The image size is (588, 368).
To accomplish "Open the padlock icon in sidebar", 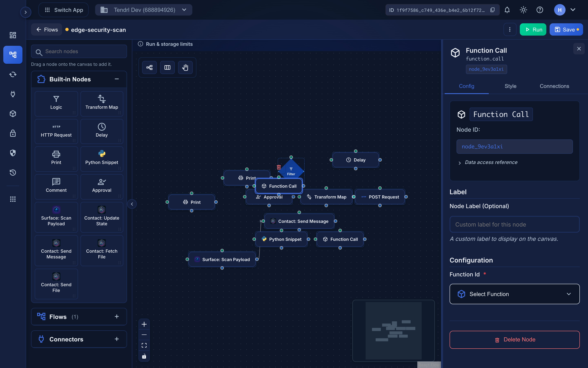I will point(13,133).
